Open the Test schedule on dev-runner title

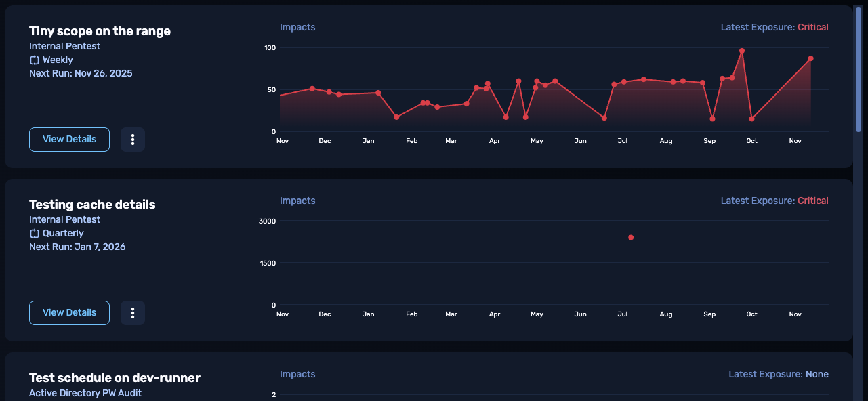coord(115,378)
